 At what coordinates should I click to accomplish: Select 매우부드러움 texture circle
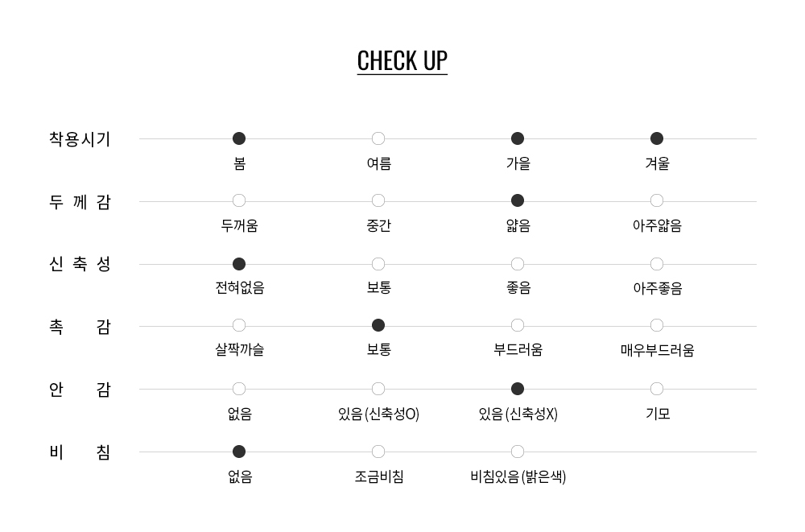point(657,325)
